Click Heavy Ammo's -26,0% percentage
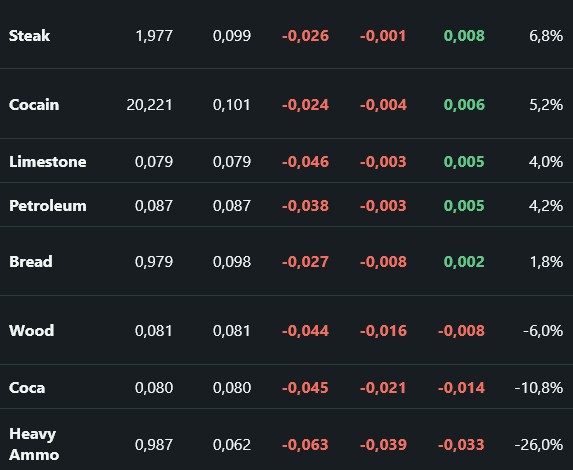 click(x=539, y=445)
